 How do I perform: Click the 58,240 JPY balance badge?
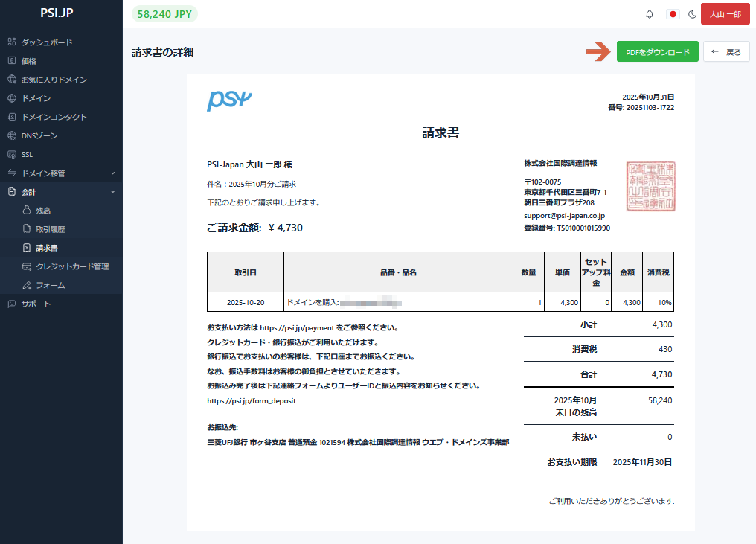(x=165, y=14)
